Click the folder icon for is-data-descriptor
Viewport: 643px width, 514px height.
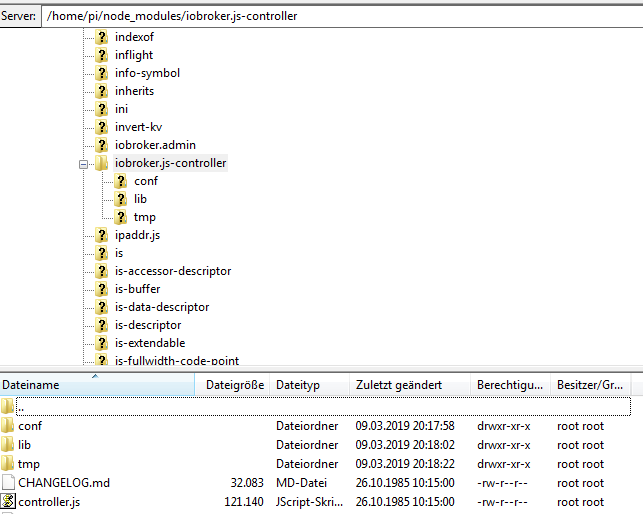point(101,308)
